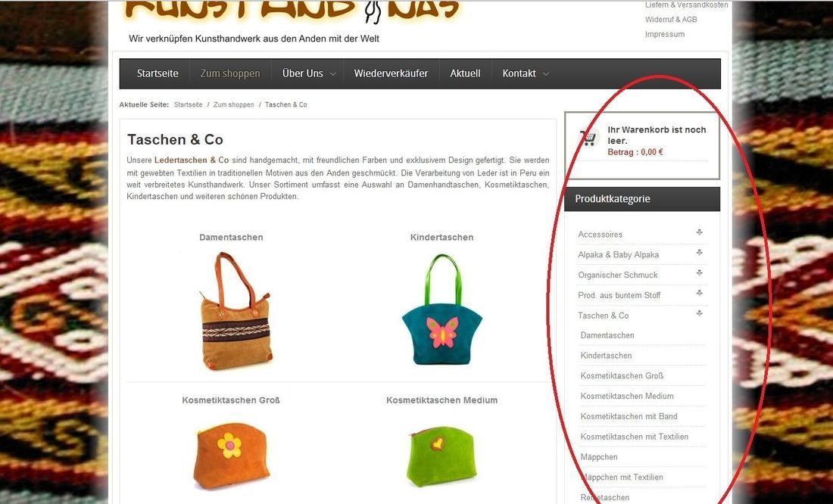Click the Damentaschen bag thumbnail
This screenshot has width=833, height=504.
(x=235, y=310)
